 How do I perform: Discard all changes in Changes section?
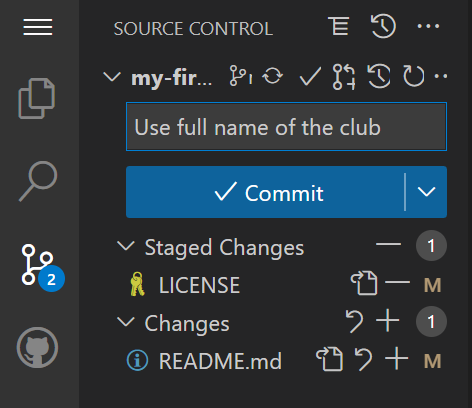coord(354,321)
